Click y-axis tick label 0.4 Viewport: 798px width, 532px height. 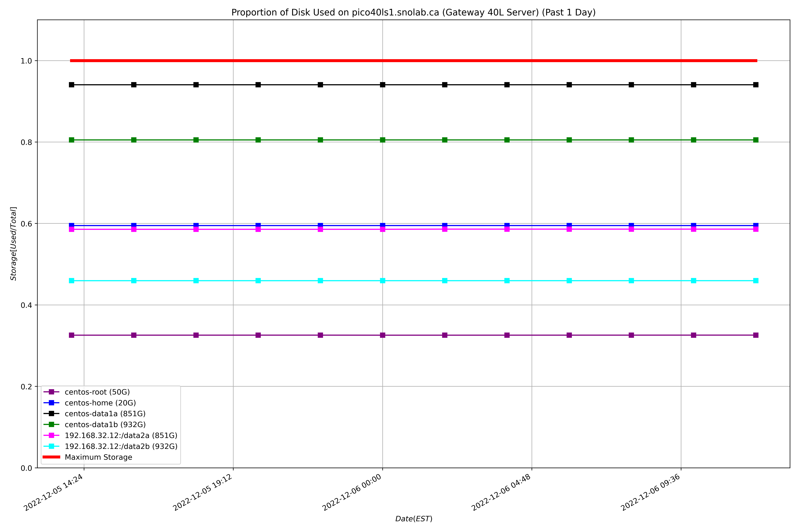point(26,305)
